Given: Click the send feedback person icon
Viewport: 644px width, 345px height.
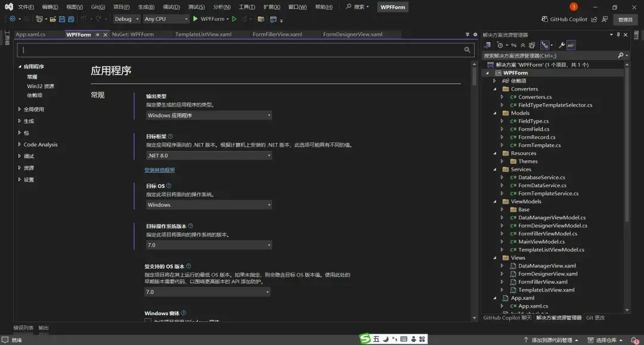Looking at the screenshot, I should tap(605, 19).
